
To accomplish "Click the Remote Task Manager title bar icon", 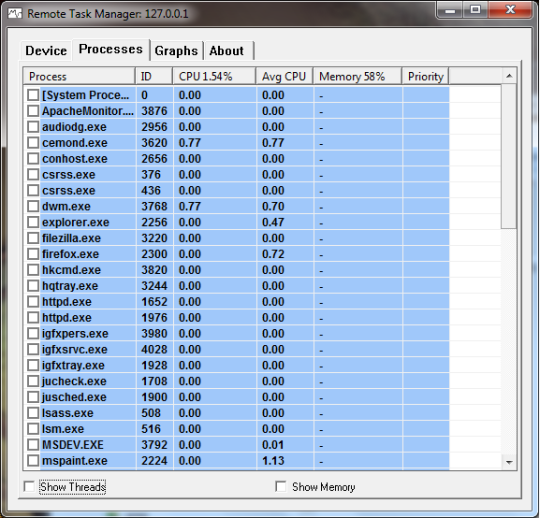I will (15, 14).
